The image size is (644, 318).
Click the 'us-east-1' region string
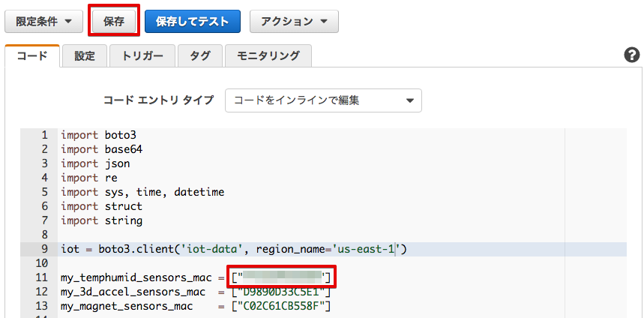click(x=366, y=250)
